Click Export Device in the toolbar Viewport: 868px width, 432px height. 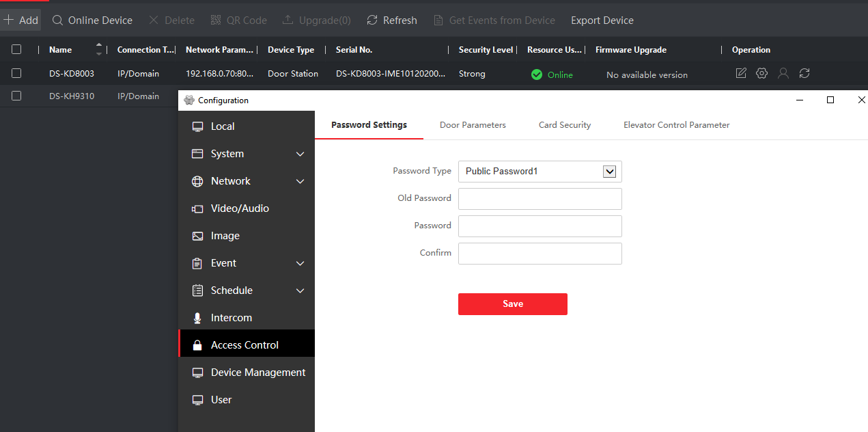point(602,21)
